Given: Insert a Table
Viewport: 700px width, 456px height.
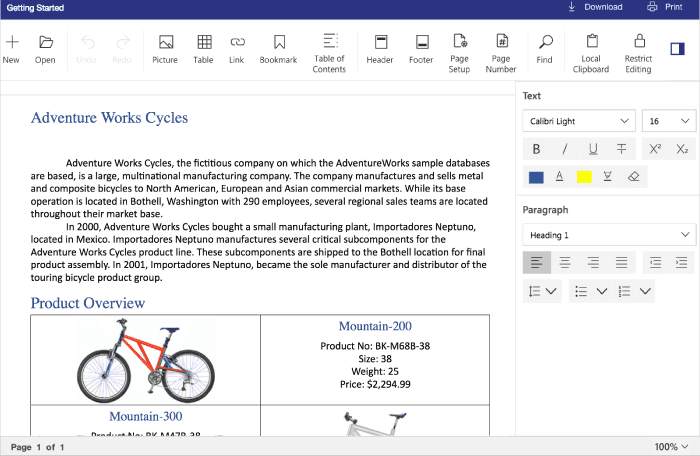Looking at the screenshot, I should coord(204,50).
